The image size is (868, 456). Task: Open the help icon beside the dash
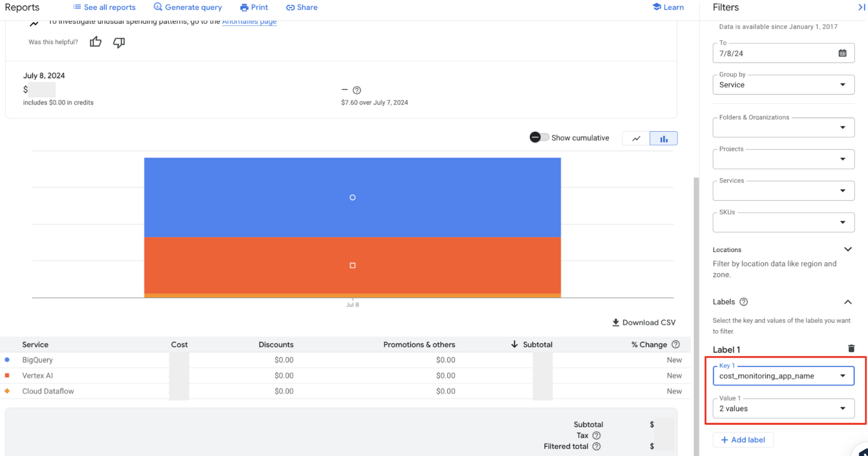pyautogui.click(x=357, y=90)
